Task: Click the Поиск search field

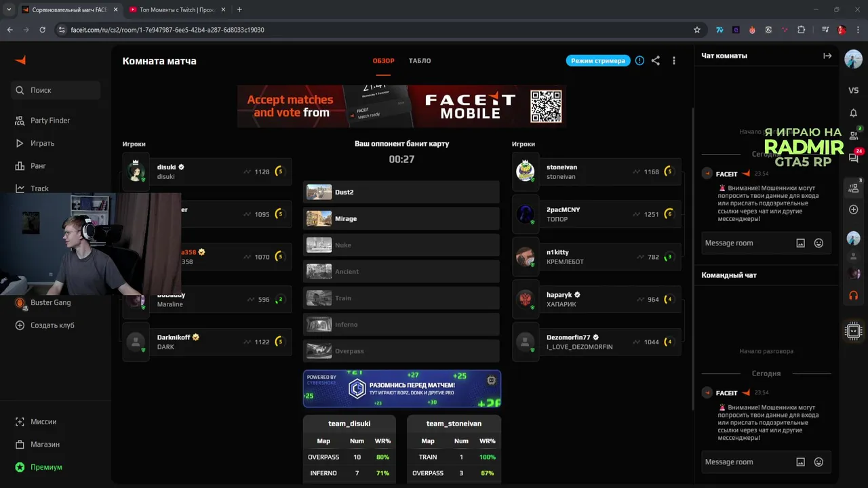Action: 56,90
